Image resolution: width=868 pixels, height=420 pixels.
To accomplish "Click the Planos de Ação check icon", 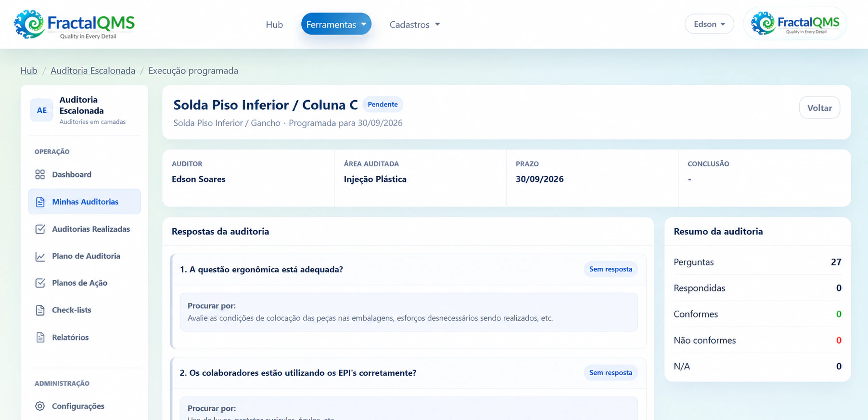I will (x=40, y=283).
